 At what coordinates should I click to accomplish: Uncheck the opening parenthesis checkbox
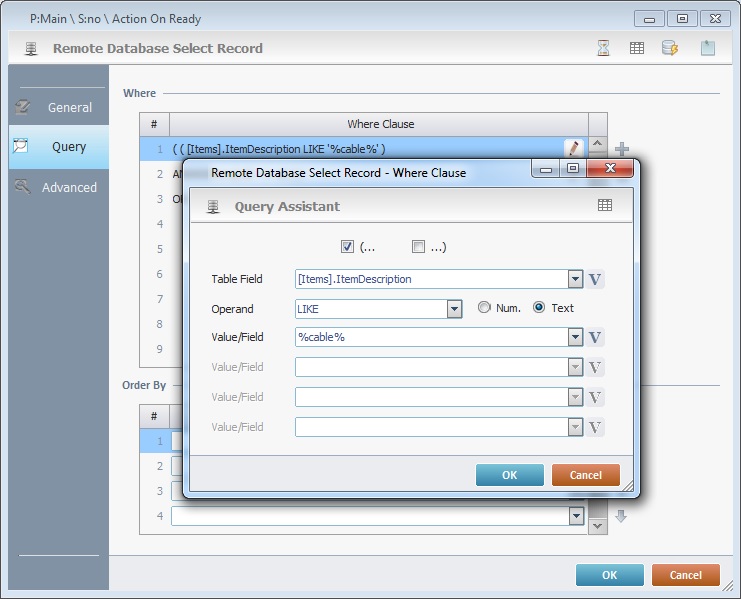tap(347, 246)
